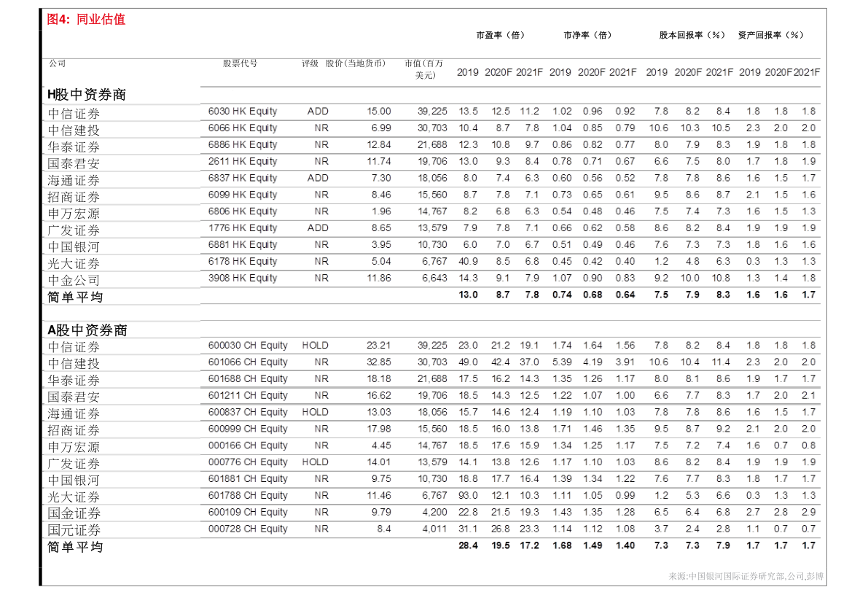Screen dimensions: 868x595
Task: Select ticker '000166 CH Equity'
Action: tap(248, 445)
